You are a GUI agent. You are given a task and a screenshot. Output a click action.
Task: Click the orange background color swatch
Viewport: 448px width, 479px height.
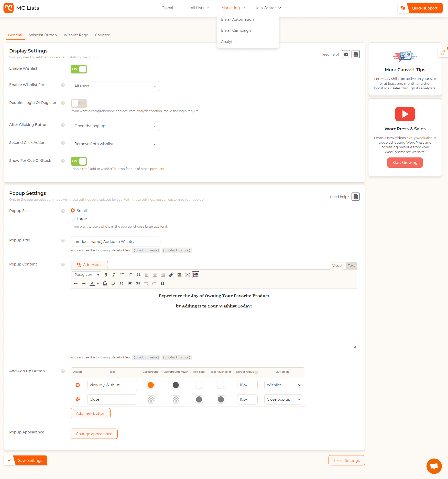(150, 385)
